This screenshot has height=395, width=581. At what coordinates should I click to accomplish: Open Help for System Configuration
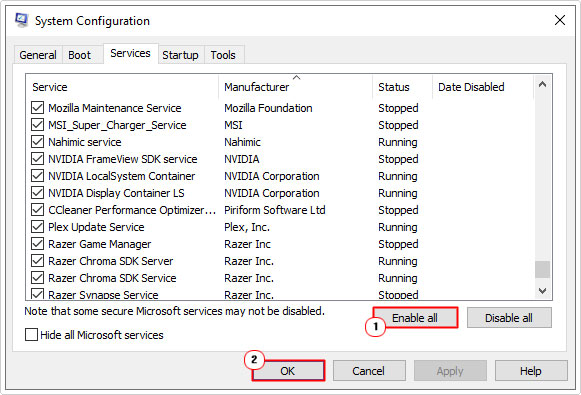pos(531,371)
